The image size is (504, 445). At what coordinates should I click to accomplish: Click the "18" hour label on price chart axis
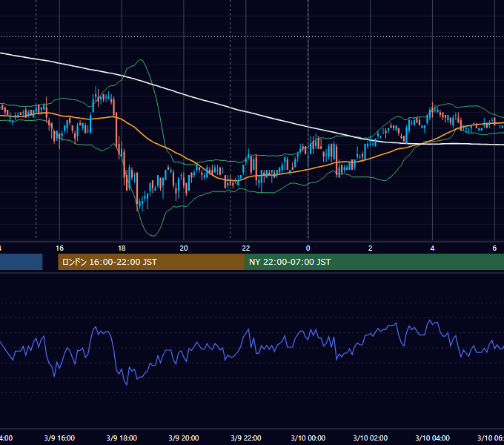pos(122,248)
